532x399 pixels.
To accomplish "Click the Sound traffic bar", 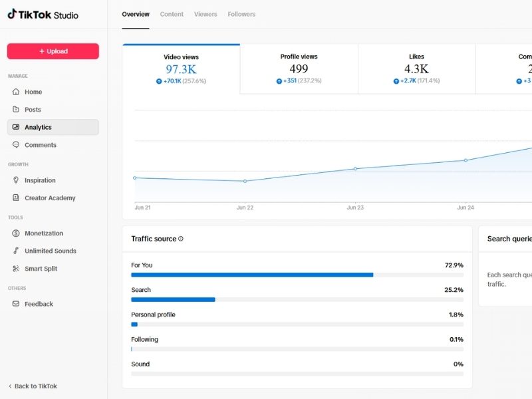I will [297, 374].
